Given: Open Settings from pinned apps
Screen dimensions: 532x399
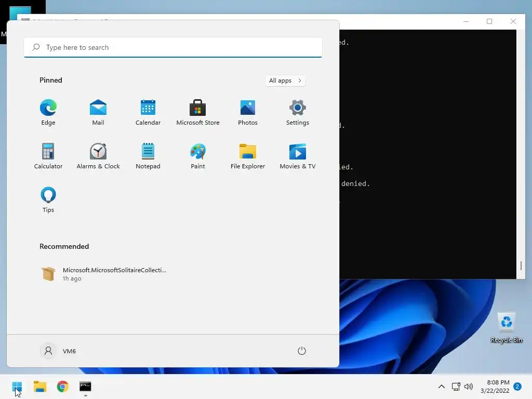Looking at the screenshot, I should (x=298, y=113).
